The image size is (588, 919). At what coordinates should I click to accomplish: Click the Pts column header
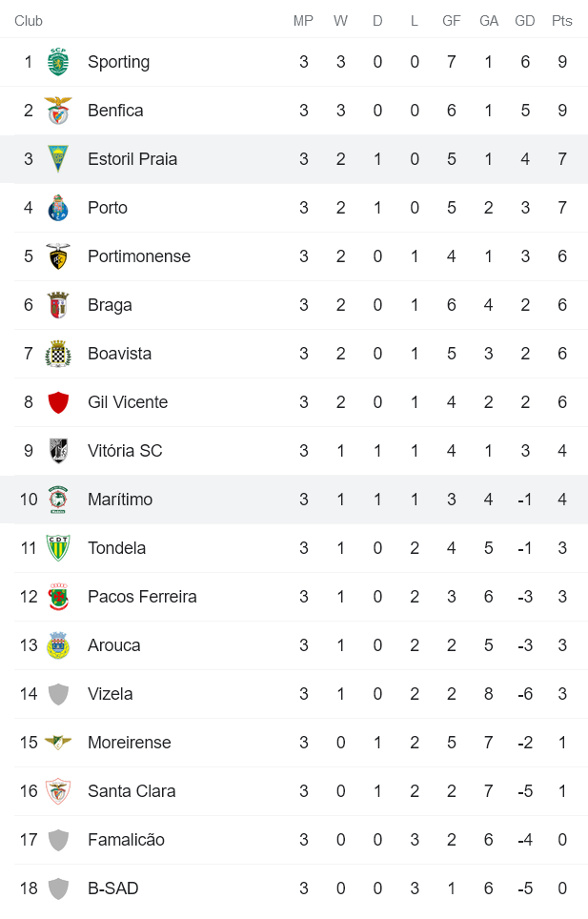(562, 21)
